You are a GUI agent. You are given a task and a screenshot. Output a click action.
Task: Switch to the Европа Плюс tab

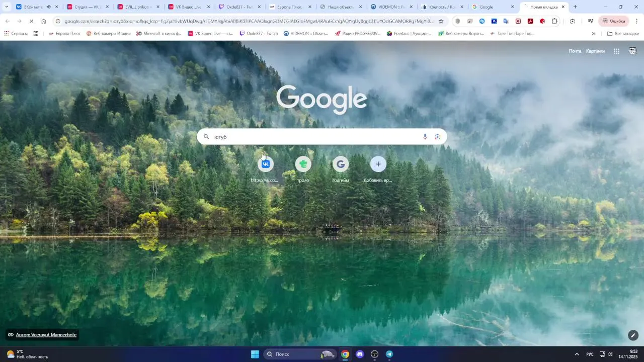click(x=290, y=7)
